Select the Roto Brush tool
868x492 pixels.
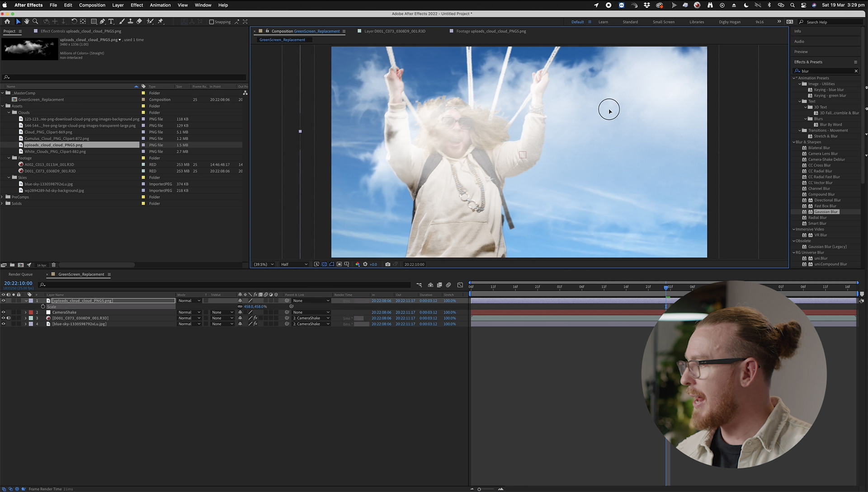(x=150, y=22)
